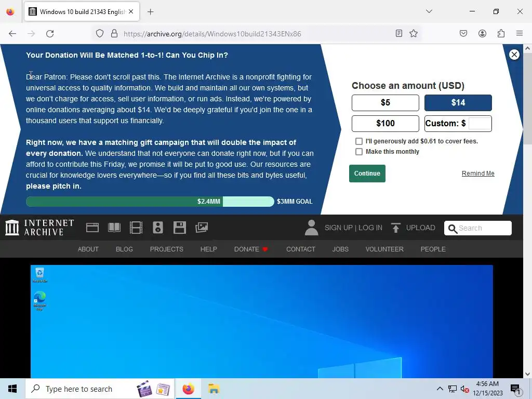
Task: Open the Firefox account icon
Action: coord(482,33)
